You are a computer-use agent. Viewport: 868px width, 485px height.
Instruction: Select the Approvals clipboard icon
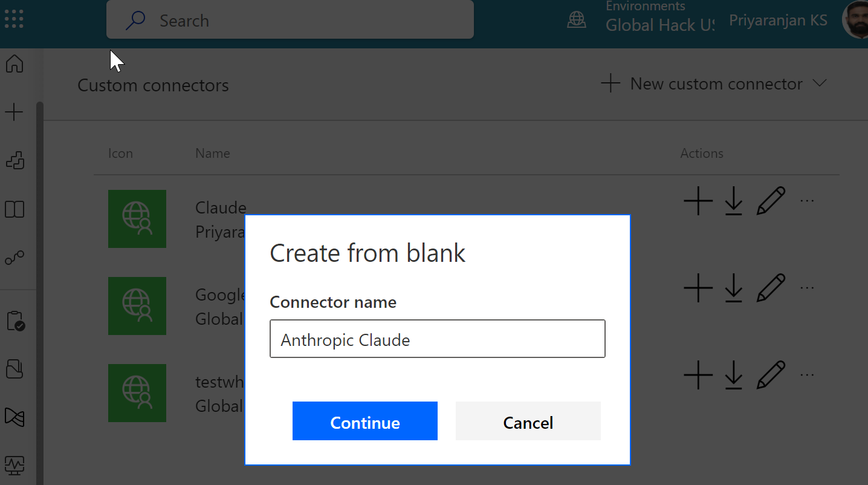point(14,322)
